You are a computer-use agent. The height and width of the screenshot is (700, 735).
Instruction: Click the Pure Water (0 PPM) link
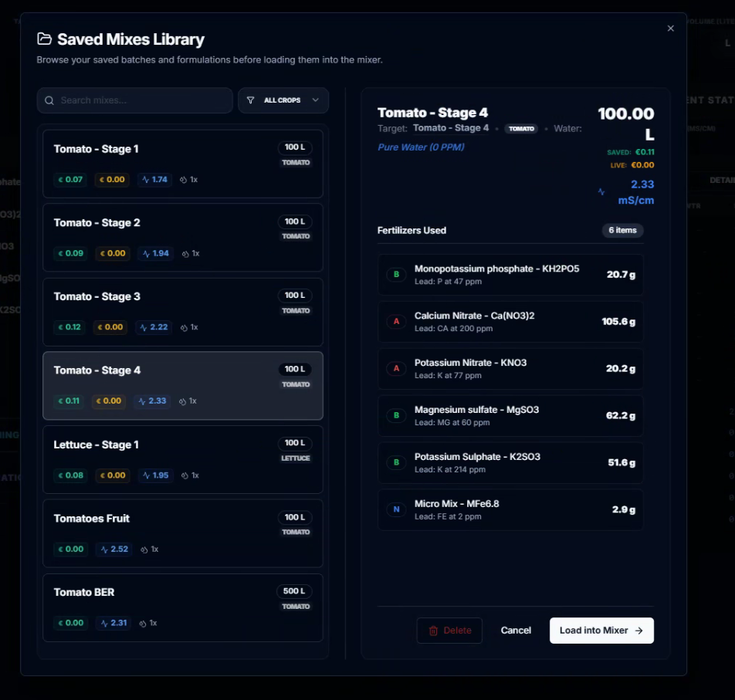(421, 147)
